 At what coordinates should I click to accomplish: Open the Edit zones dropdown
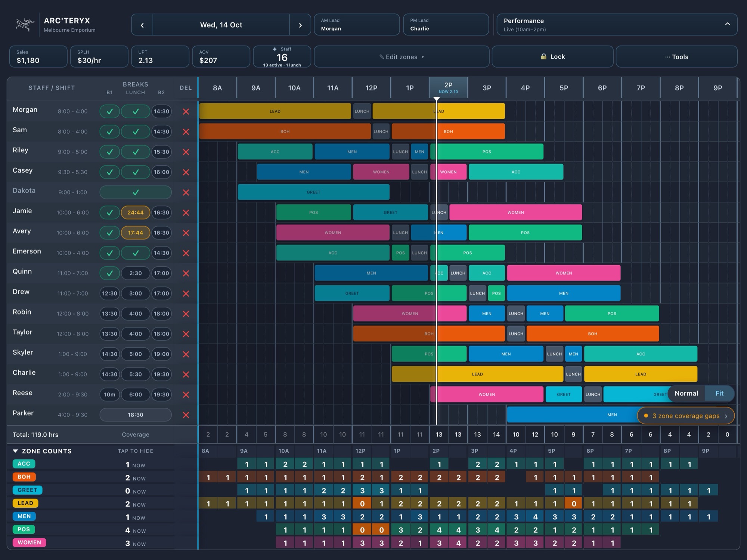click(x=402, y=57)
